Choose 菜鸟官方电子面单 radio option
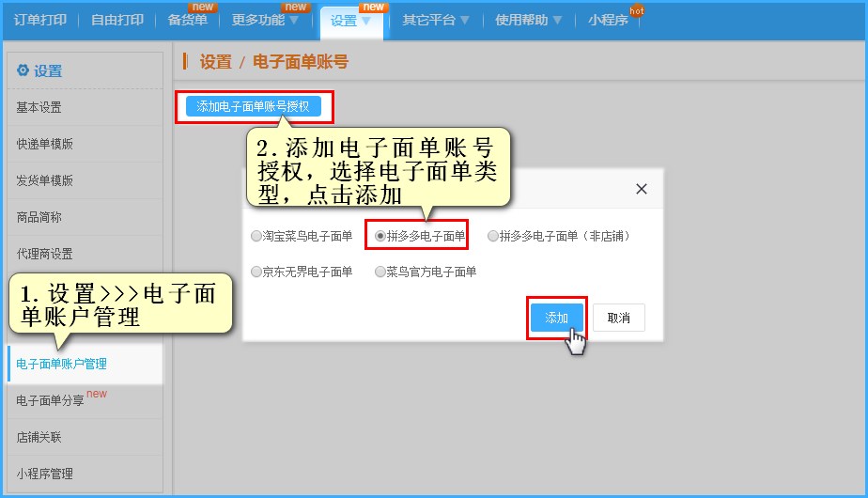This screenshot has width=868, height=498. point(380,272)
